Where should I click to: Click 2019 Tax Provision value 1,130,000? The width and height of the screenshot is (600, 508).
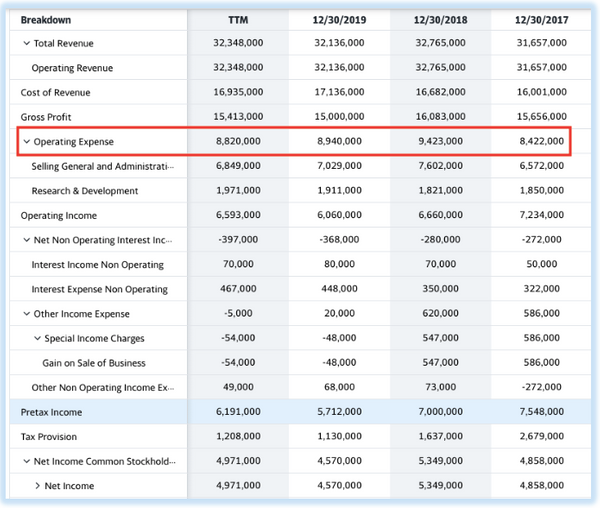point(339,436)
